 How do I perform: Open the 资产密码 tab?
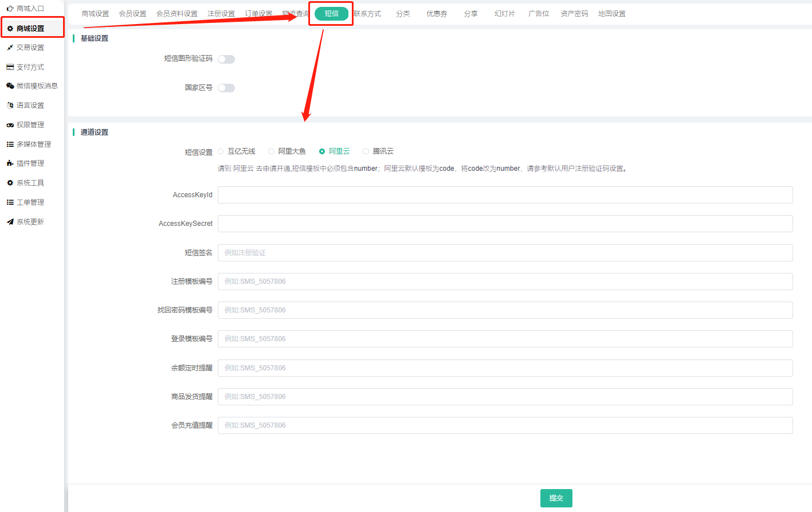point(574,14)
